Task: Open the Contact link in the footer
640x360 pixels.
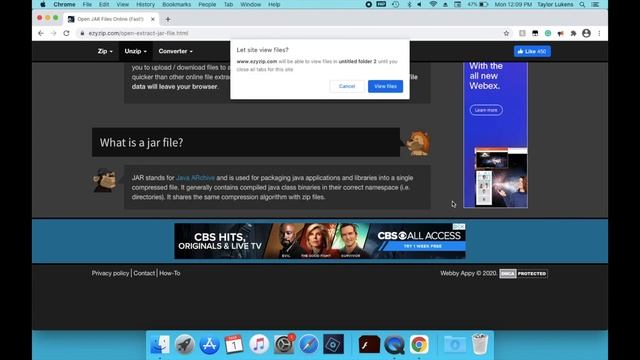Action: click(144, 273)
